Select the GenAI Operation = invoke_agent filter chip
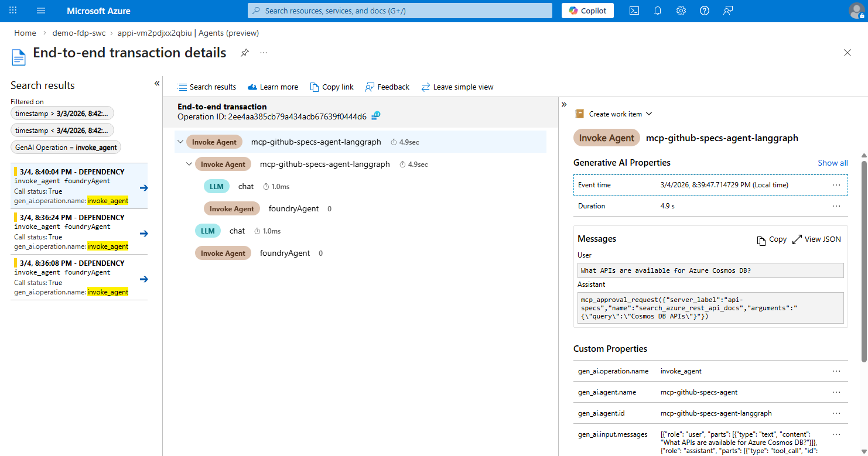Image resolution: width=868 pixels, height=456 pixels. (x=66, y=148)
